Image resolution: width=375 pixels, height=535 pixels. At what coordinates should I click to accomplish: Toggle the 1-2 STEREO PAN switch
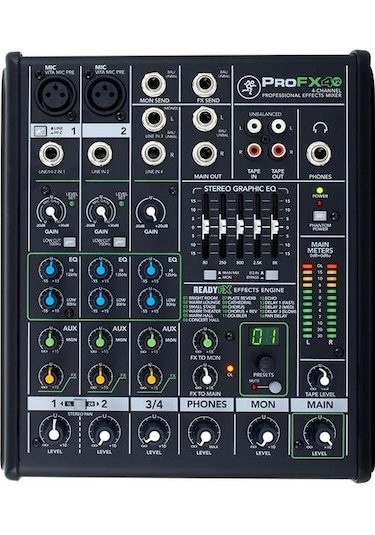(80, 404)
